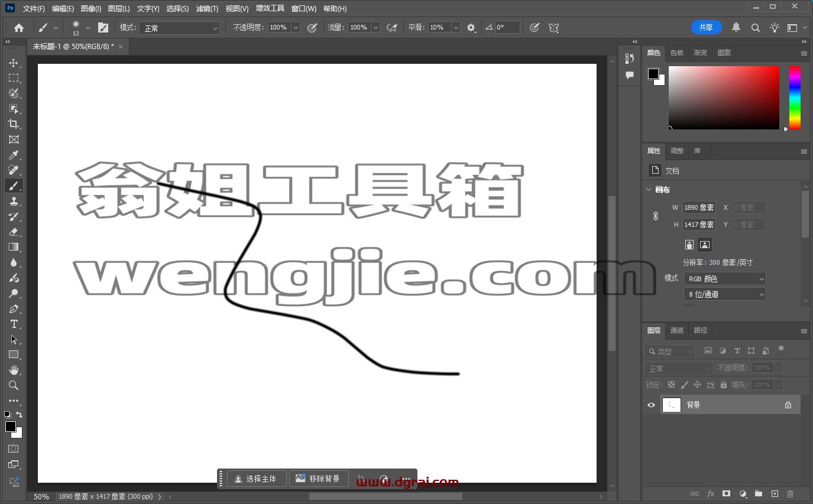The height and width of the screenshot is (504, 813).
Task: Toggle pressure for opacity button
Action: pyautogui.click(x=312, y=27)
